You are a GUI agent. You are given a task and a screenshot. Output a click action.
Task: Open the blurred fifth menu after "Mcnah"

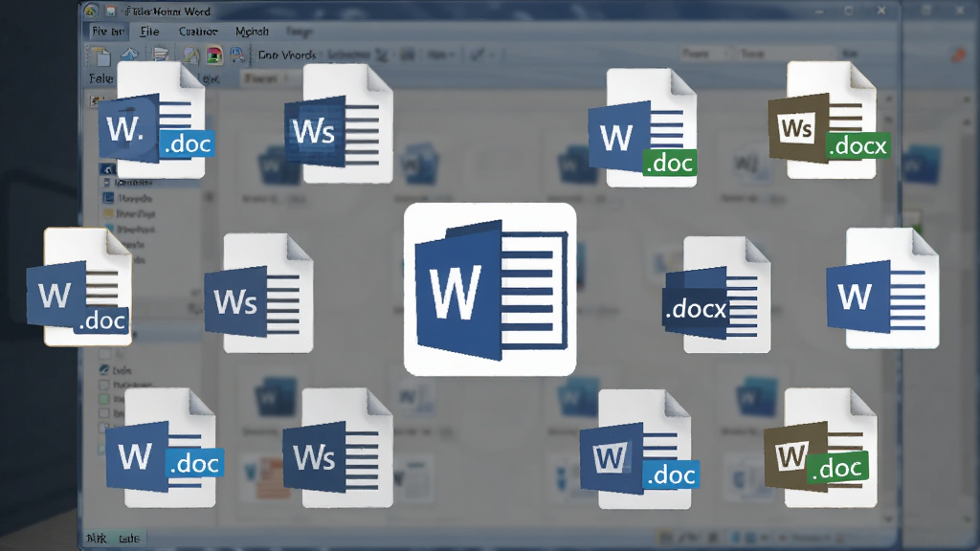pos(300,32)
